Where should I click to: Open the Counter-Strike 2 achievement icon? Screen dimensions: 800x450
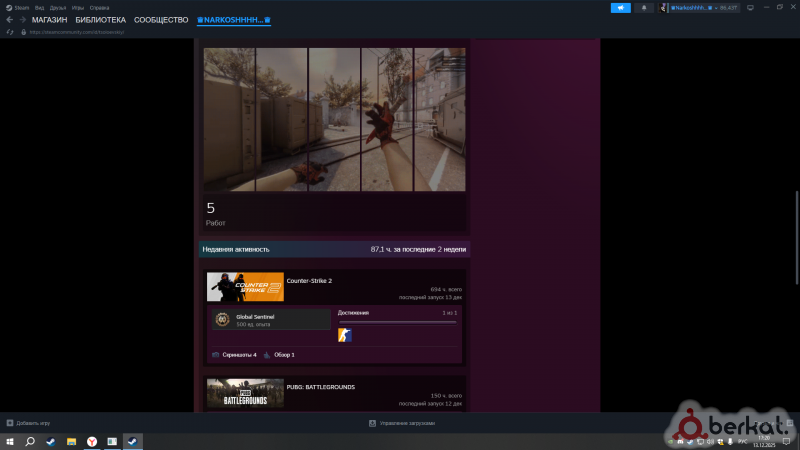344,335
